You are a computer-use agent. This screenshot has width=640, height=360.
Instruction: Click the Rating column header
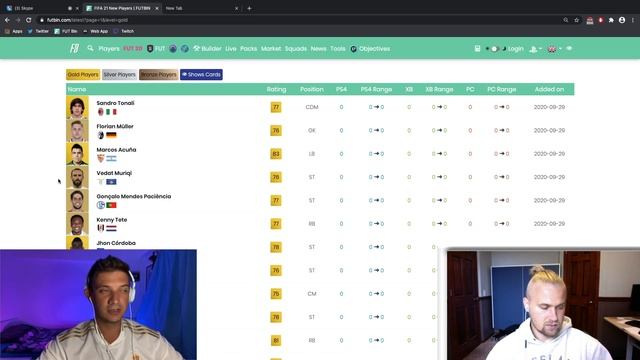[276, 89]
